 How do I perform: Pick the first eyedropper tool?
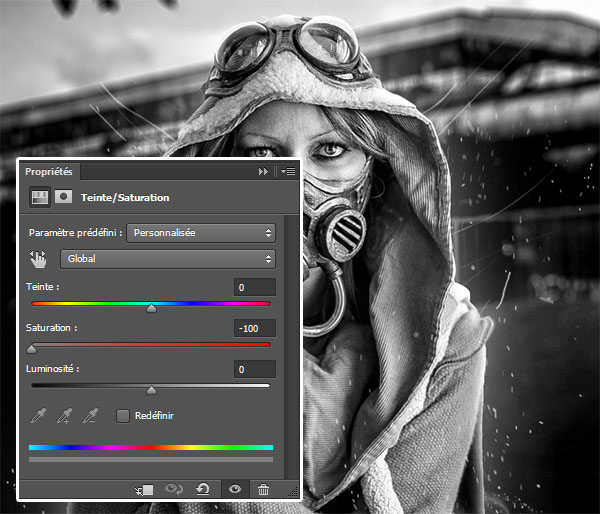(x=38, y=415)
